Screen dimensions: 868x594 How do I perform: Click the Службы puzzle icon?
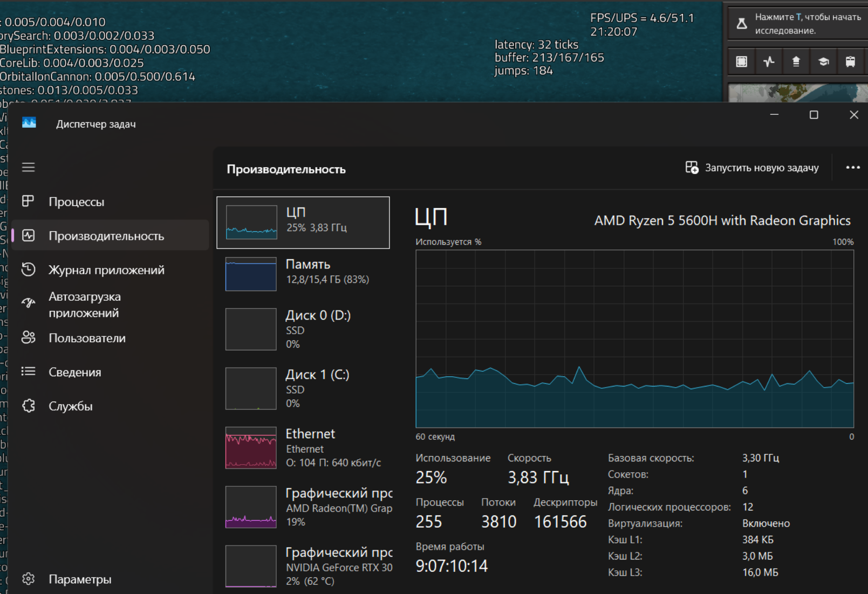tap(28, 406)
